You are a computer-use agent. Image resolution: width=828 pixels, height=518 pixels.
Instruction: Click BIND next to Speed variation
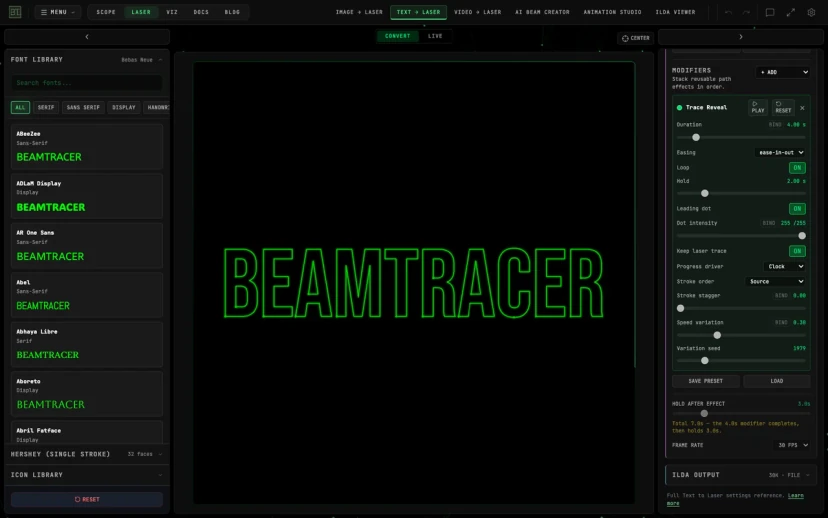[781, 322]
